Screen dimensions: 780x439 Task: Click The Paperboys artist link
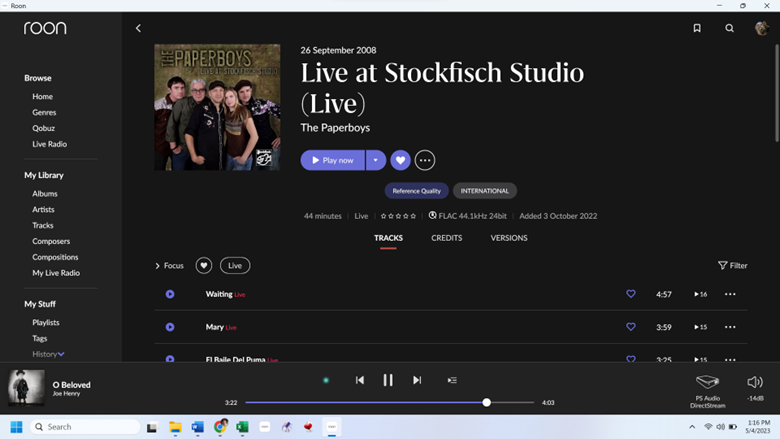tap(335, 128)
